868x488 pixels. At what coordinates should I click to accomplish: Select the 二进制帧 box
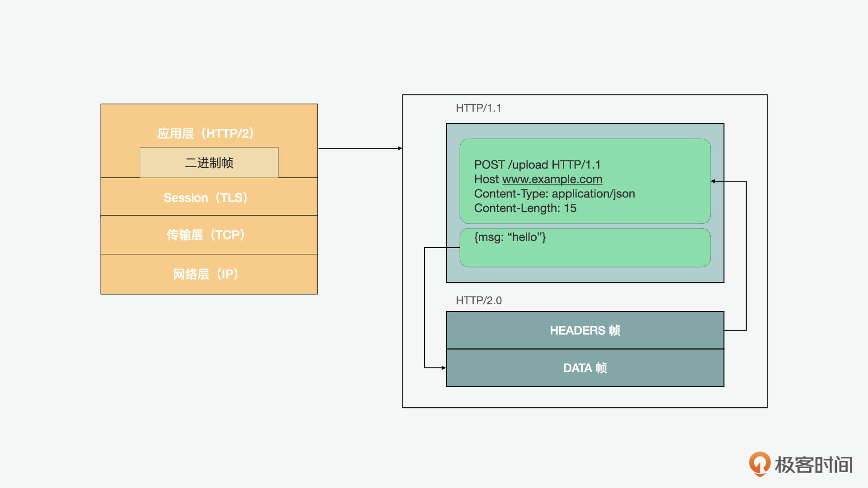[209, 163]
